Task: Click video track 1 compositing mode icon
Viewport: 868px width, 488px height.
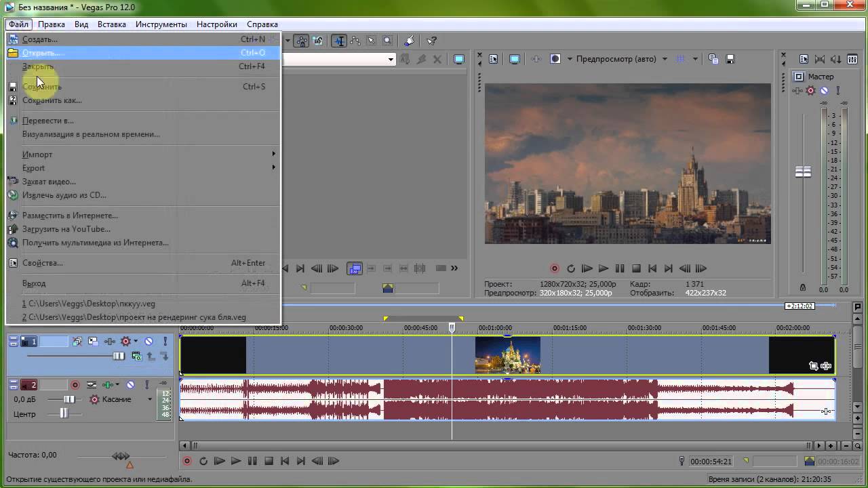Action: pos(136,357)
